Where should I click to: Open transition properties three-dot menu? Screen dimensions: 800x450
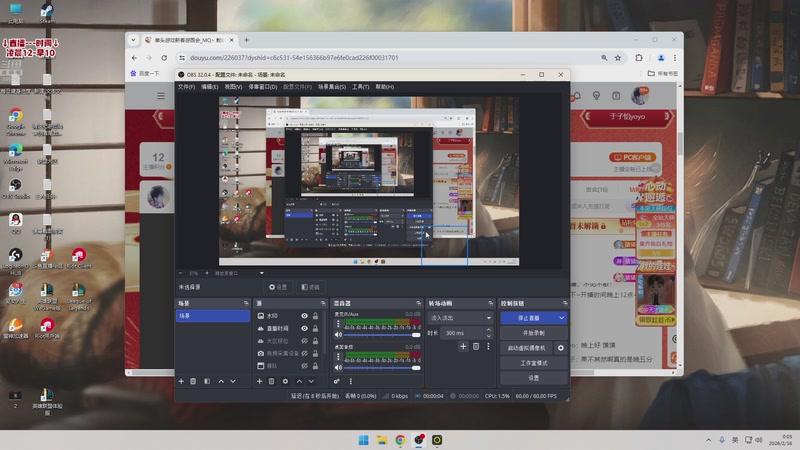tap(488, 346)
